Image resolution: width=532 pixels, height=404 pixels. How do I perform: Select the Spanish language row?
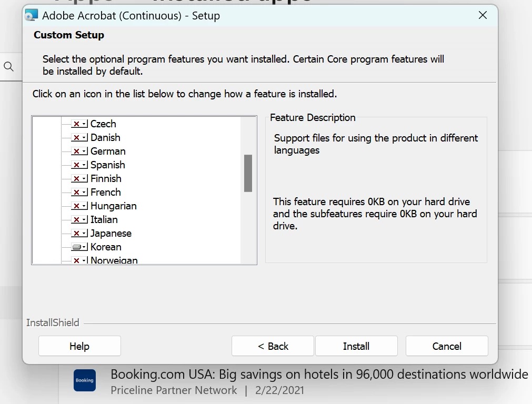pyautogui.click(x=107, y=165)
